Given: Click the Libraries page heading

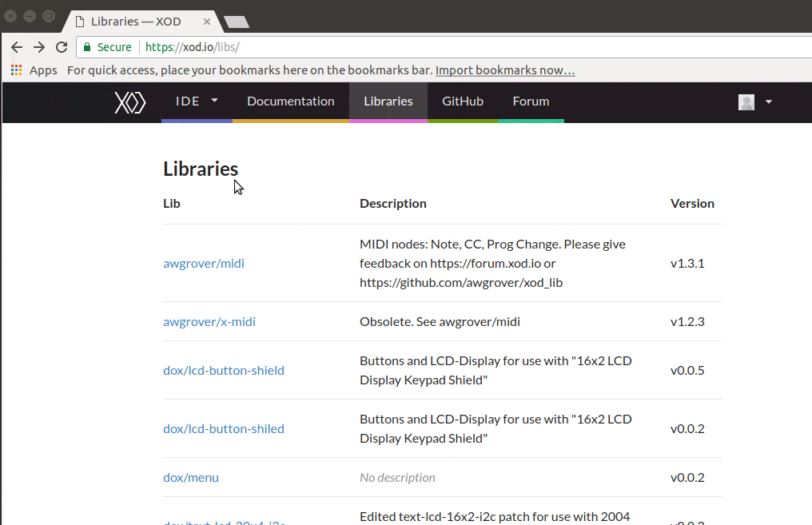Looking at the screenshot, I should (x=201, y=169).
